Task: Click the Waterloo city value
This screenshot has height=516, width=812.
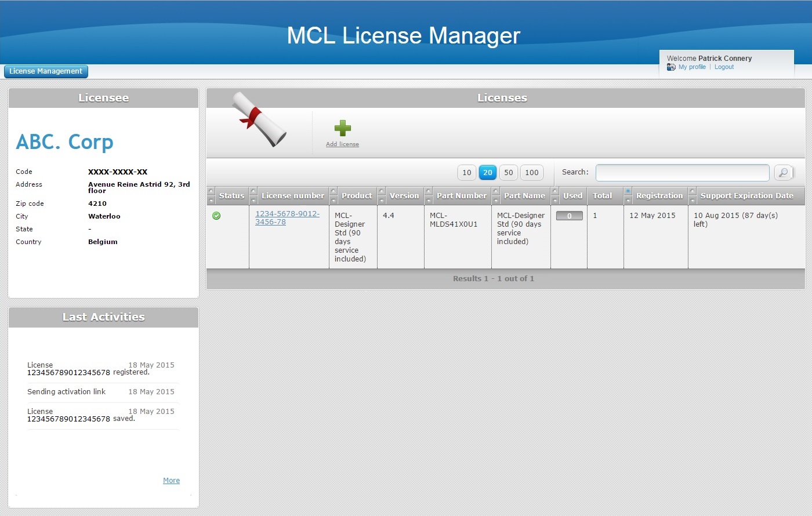Action: [104, 216]
